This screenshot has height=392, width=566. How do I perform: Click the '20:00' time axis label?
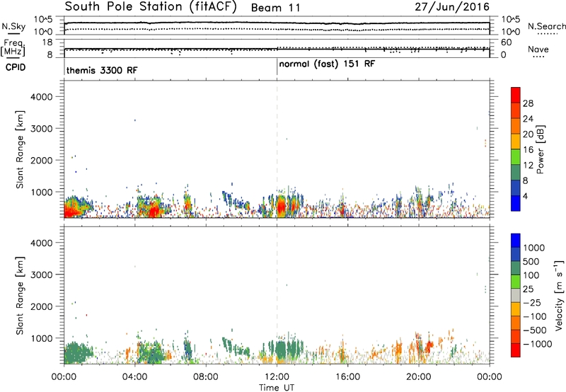(419, 377)
